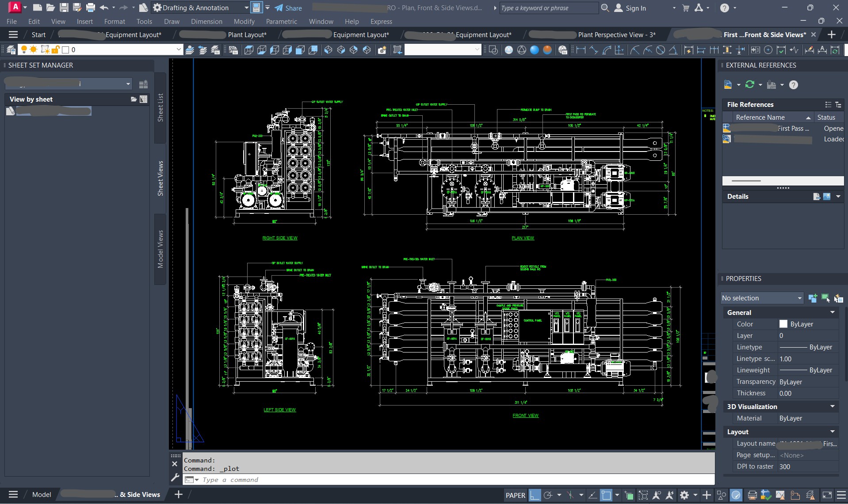The width and height of the screenshot is (848, 504).
Task: Select the SE Isometric view cube icon
Action: (341, 50)
